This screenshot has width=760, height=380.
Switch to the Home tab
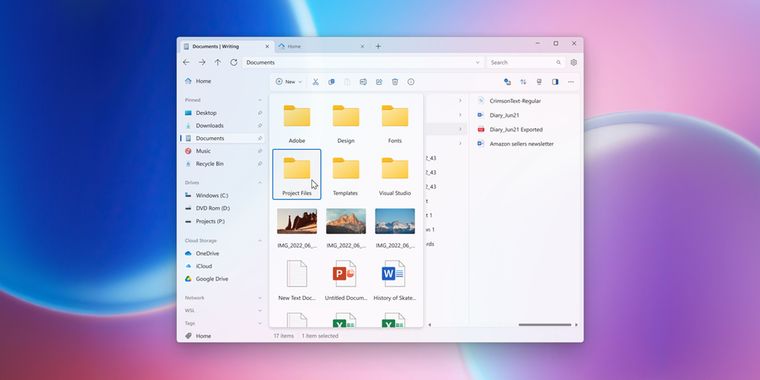321,47
